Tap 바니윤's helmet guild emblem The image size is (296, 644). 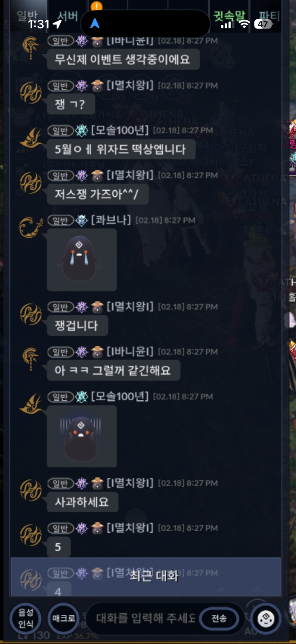31,359
